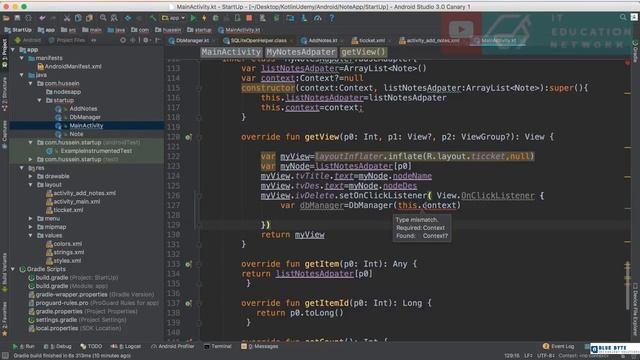Image resolution: width=640 pixels, height=360 pixels.
Task: Select the Note file in tree
Action: click(x=69, y=134)
